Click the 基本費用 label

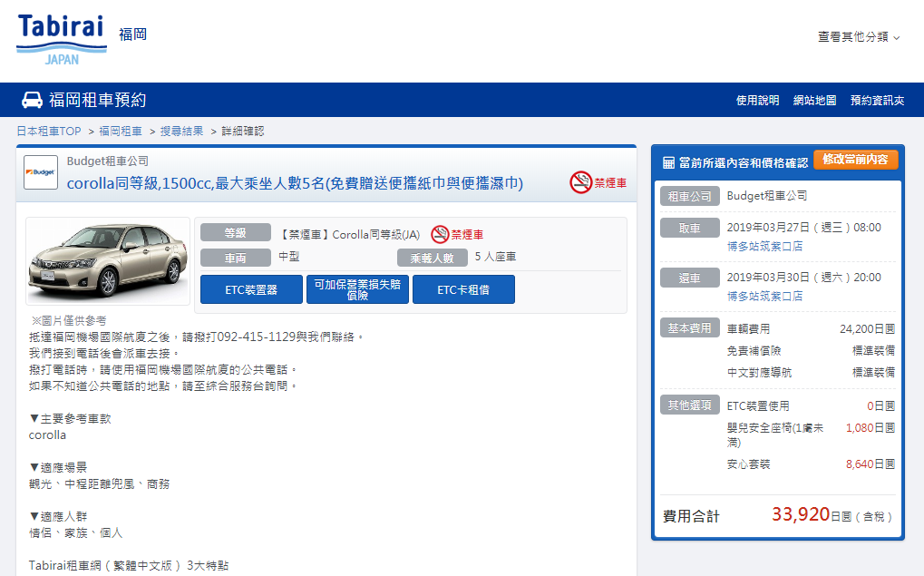coord(689,327)
